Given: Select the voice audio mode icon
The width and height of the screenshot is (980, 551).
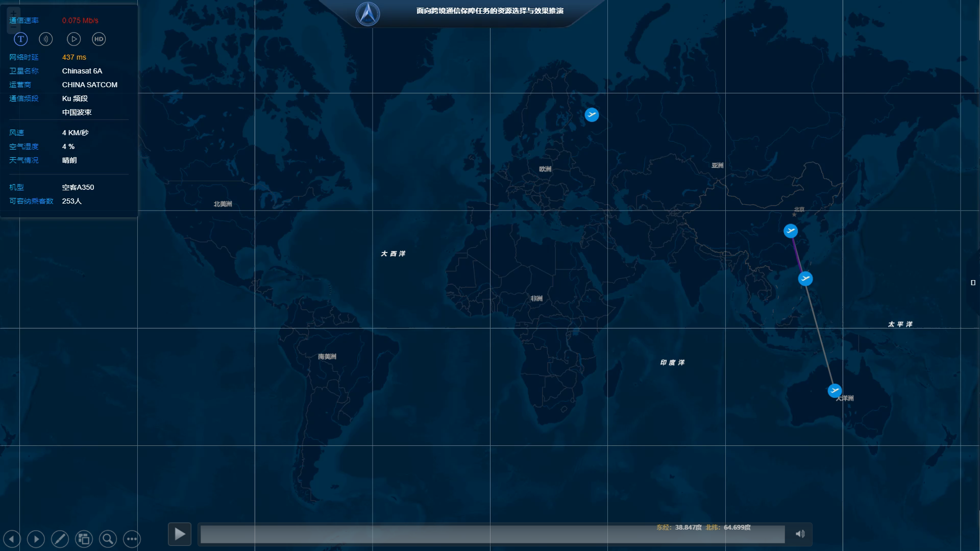Looking at the screenshot, I should pos(46,39).
